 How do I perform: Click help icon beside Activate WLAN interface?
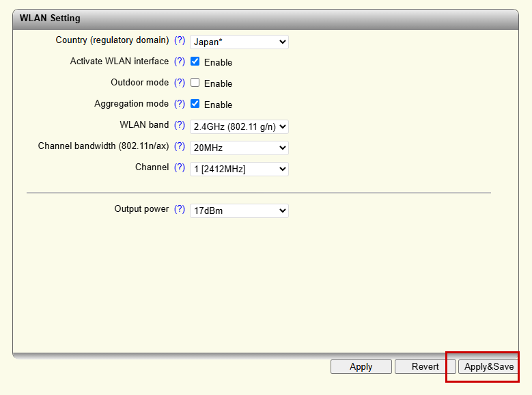180,62
